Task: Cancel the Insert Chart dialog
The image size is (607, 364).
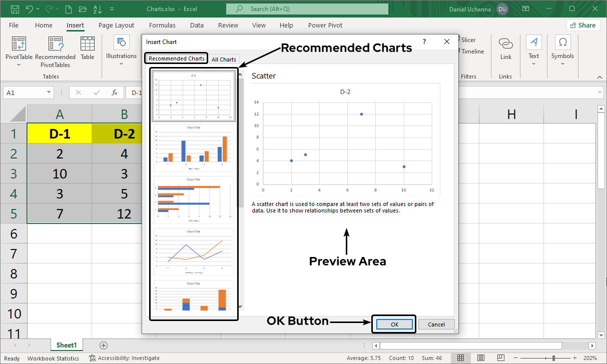Action: point(436,324)
